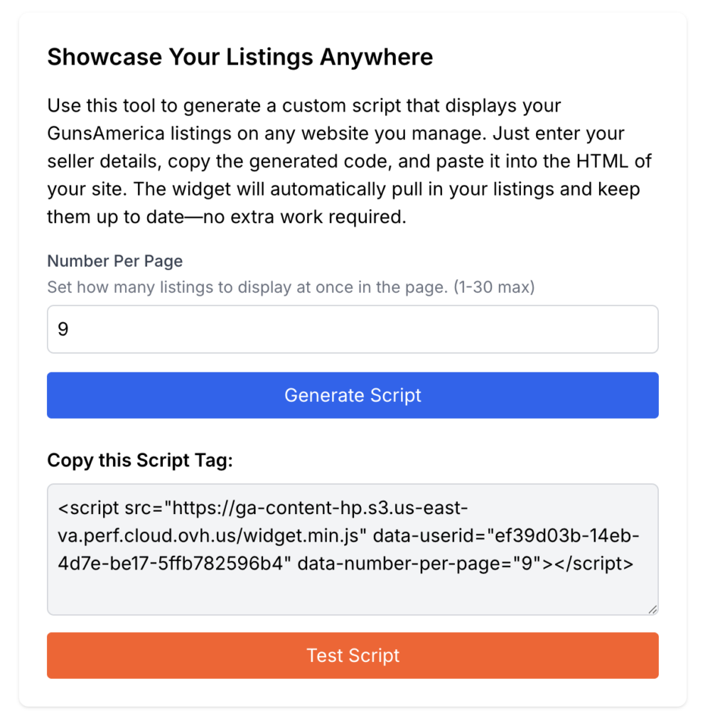
Task: Click the (1-30 max) hint text
Action: [495, 287]
